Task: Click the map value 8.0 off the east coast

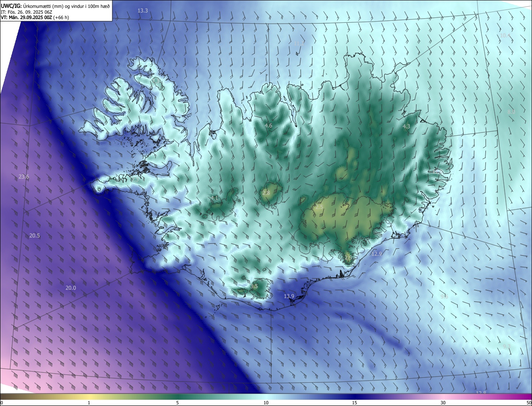Action: (x=511, y=112)
